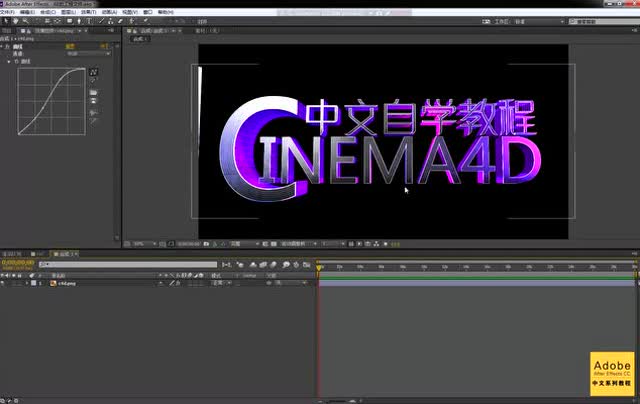Click the timeline layer search field
Viewport: 640px width, 404px height.
click(128, 265)
